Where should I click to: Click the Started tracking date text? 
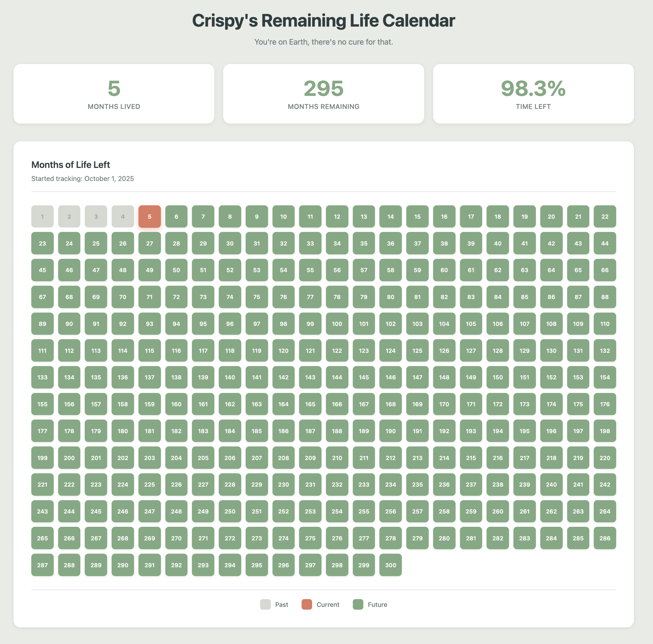83,178
